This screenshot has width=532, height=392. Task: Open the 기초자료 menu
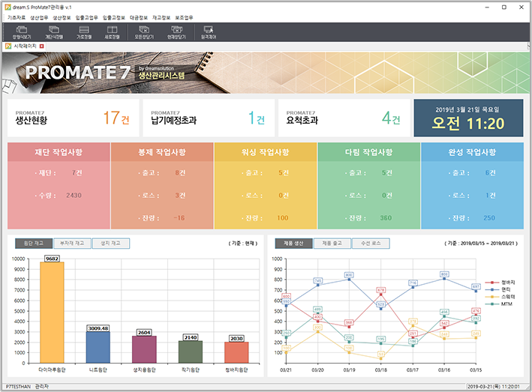[17, 18]
